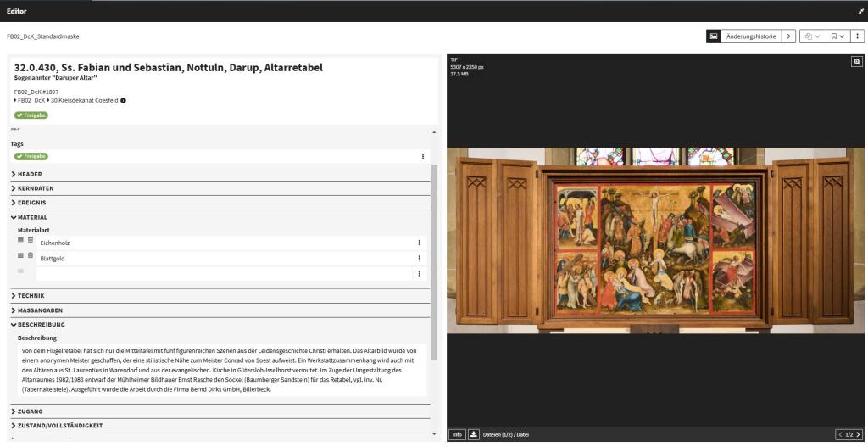
Task: Open the bookmark dropdown in top toolbar
Action: click(x=837, y=36)
